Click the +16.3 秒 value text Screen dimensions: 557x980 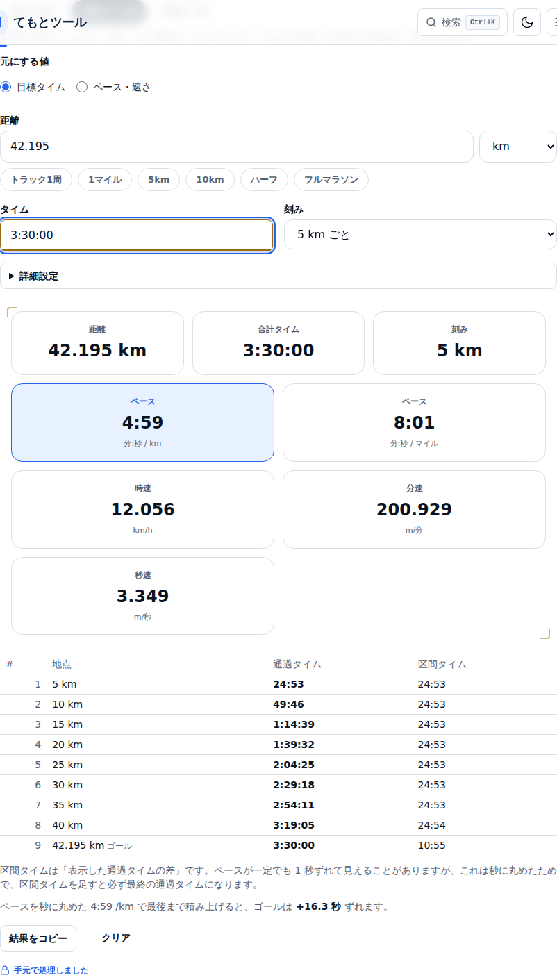319,906
